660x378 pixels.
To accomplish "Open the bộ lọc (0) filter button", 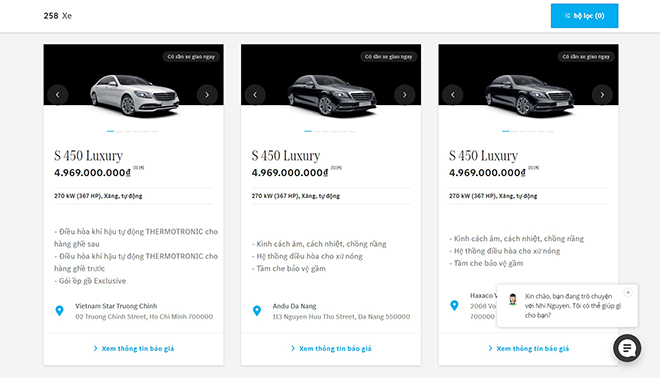I will click(584, 16).
